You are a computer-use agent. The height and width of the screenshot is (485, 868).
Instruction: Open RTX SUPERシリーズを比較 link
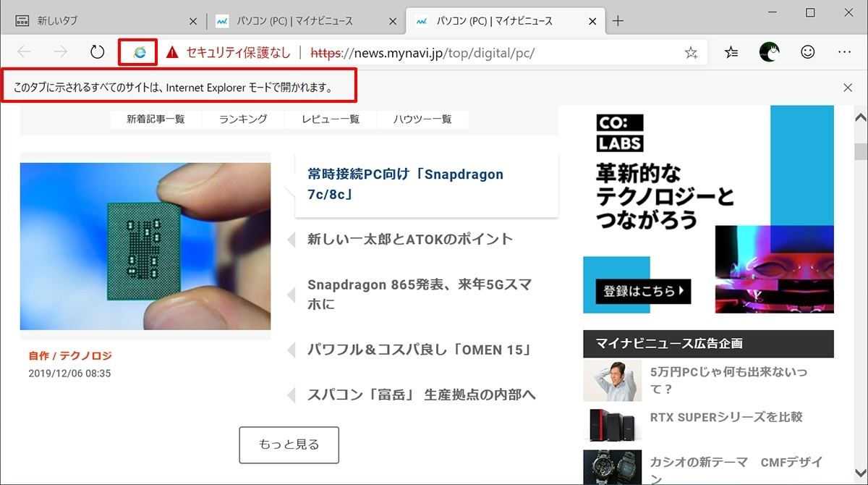726,417
